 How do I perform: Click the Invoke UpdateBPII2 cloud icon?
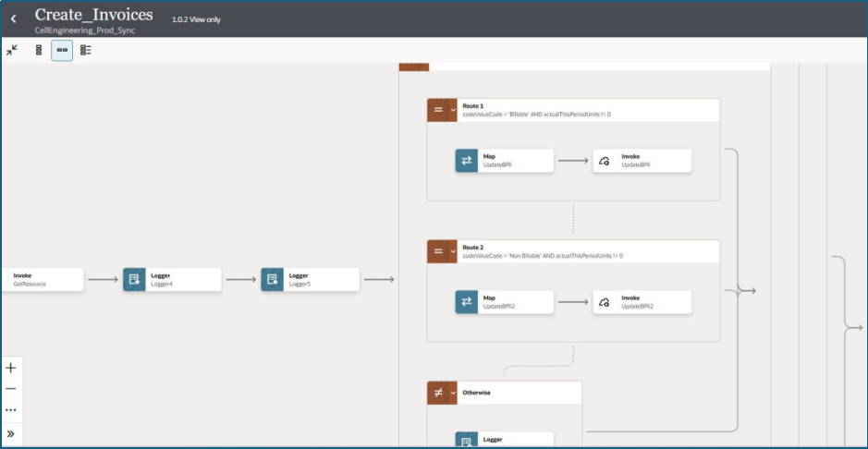click(x=605, y=302)
